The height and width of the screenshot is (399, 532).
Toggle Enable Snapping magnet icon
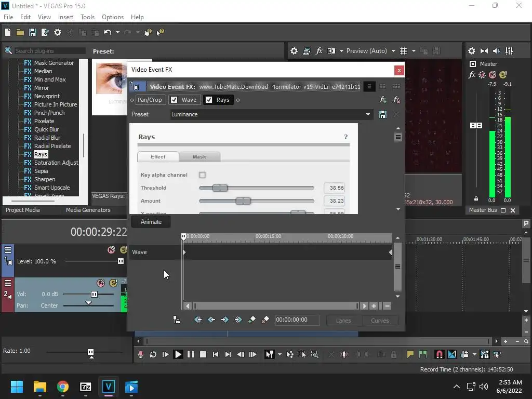pyautogui.click(x=439, y=354)
